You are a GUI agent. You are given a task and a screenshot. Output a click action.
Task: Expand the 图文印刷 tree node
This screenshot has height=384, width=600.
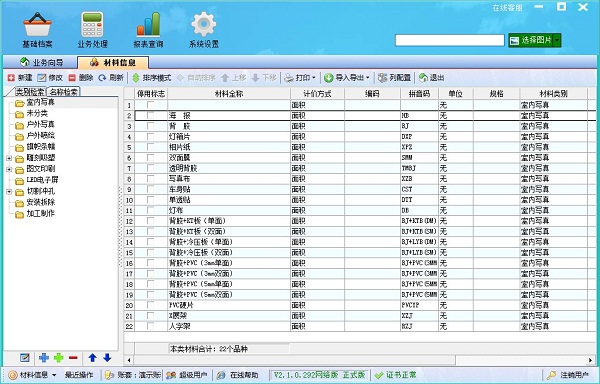(x=9, y=169)
